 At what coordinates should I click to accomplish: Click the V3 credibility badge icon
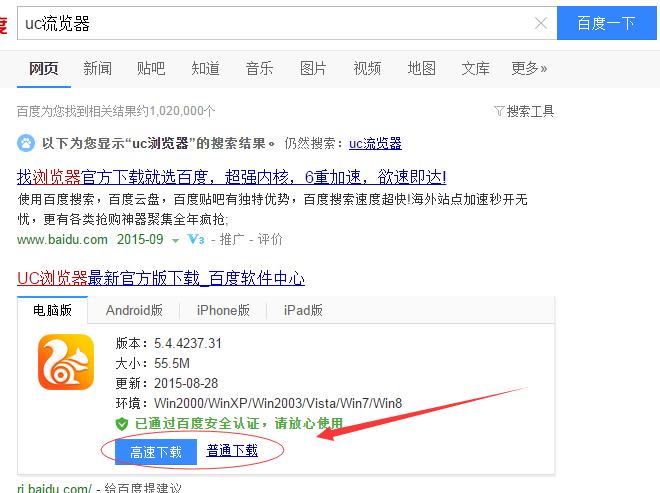click(196, 240)
